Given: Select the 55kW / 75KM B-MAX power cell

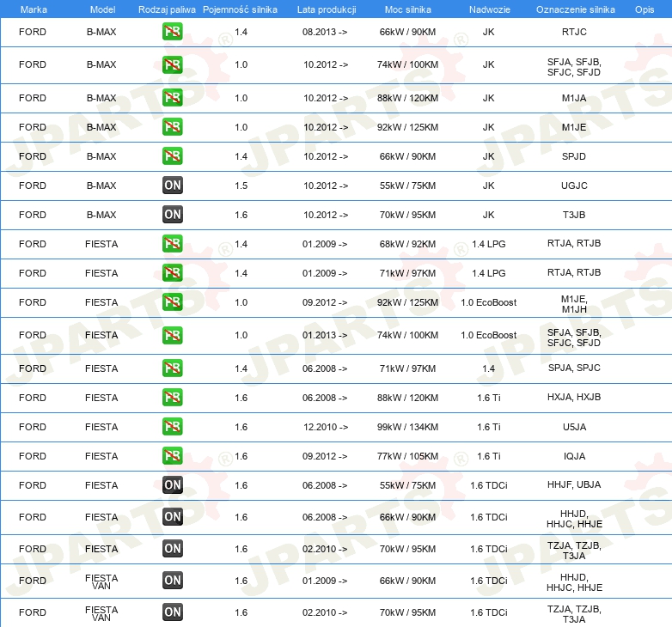Looking at the screenshot, I should (407, 186).
